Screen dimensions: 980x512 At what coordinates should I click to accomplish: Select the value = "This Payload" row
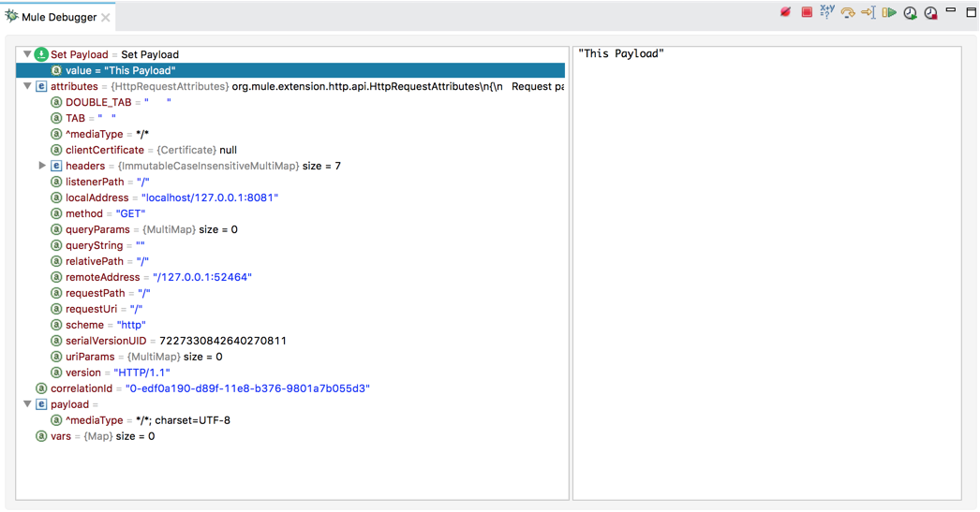click(x=120, y=70)
